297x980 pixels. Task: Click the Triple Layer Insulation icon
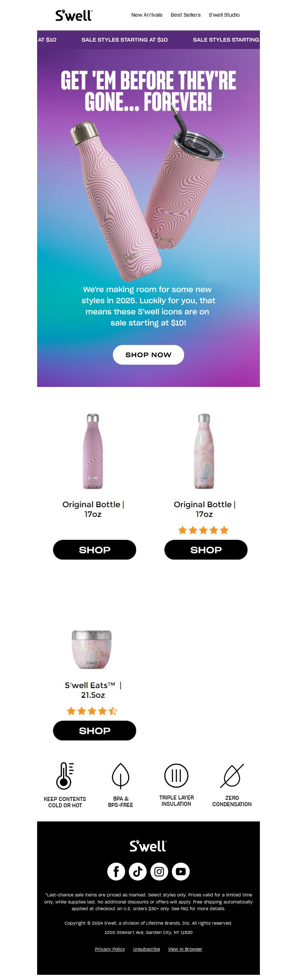click(176, 775)
